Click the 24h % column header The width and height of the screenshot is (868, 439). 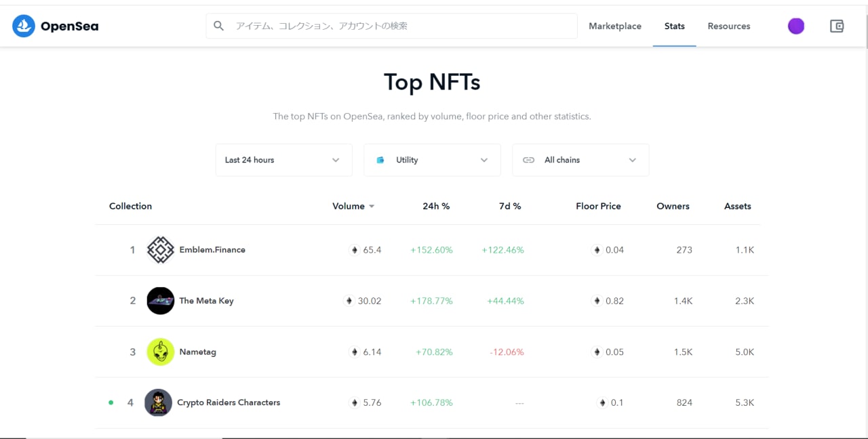(x=436, y=206)
